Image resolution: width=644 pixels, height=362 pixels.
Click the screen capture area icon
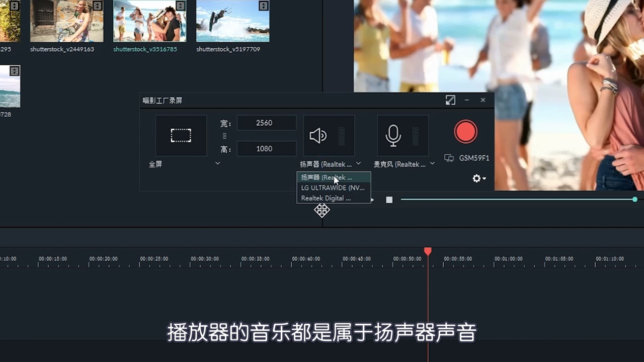click(181, 135)
